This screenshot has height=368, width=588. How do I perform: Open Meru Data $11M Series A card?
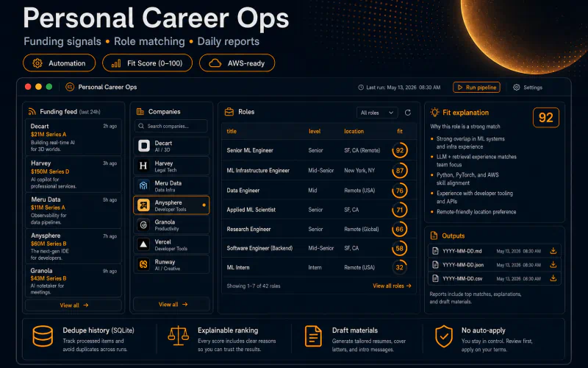click(73, 210)
